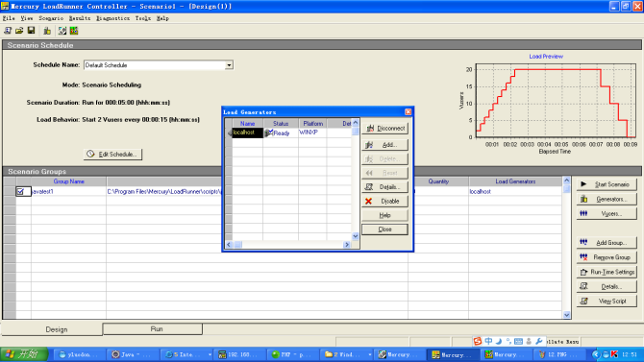Open the Help menu in menu bar
The height and width of the screenshot is (362, 644).
pos(162,18)
